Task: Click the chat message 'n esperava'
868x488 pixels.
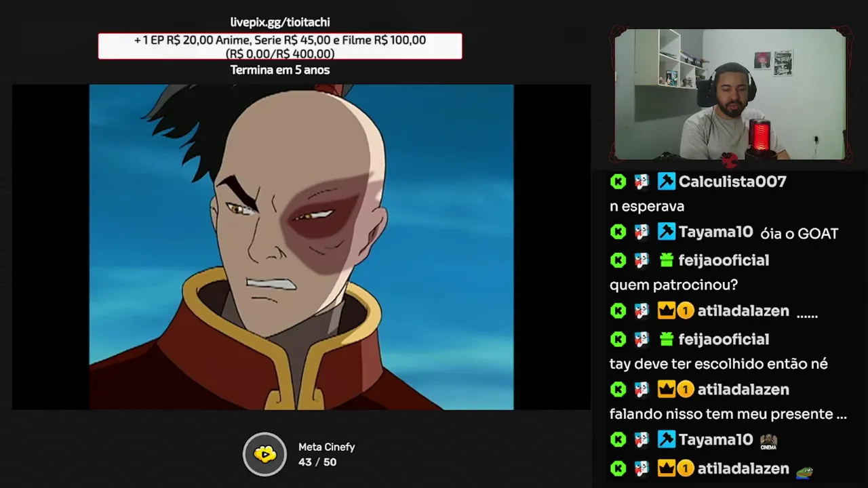Action: 647,207
